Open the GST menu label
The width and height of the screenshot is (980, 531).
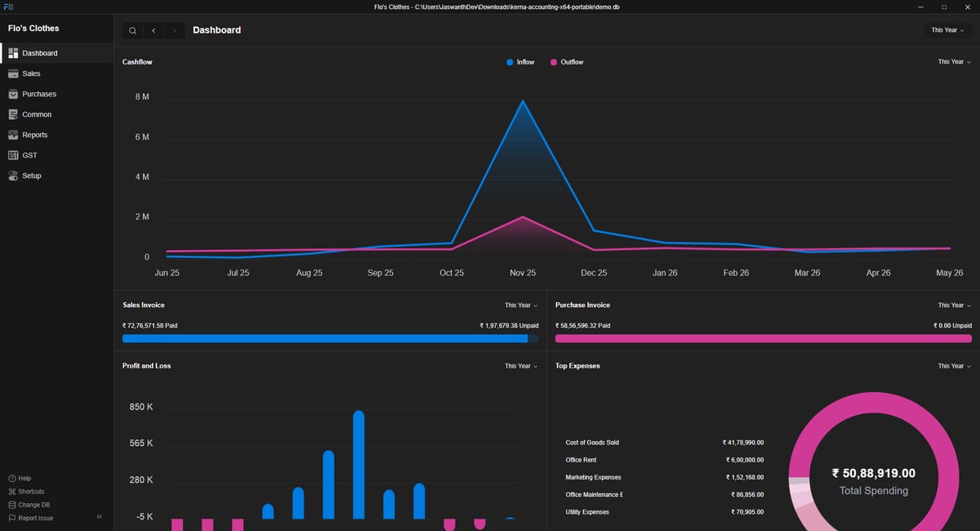pyautogui.click(x=29, y=155)
